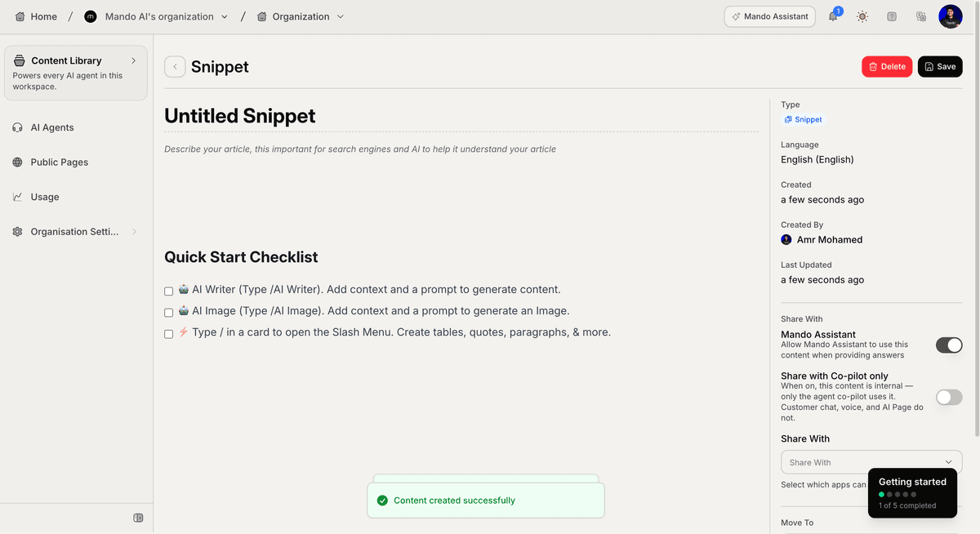Disable the Mando Assistant sharing toggle
Screen dimensions: 980x534
pos(949,345)
